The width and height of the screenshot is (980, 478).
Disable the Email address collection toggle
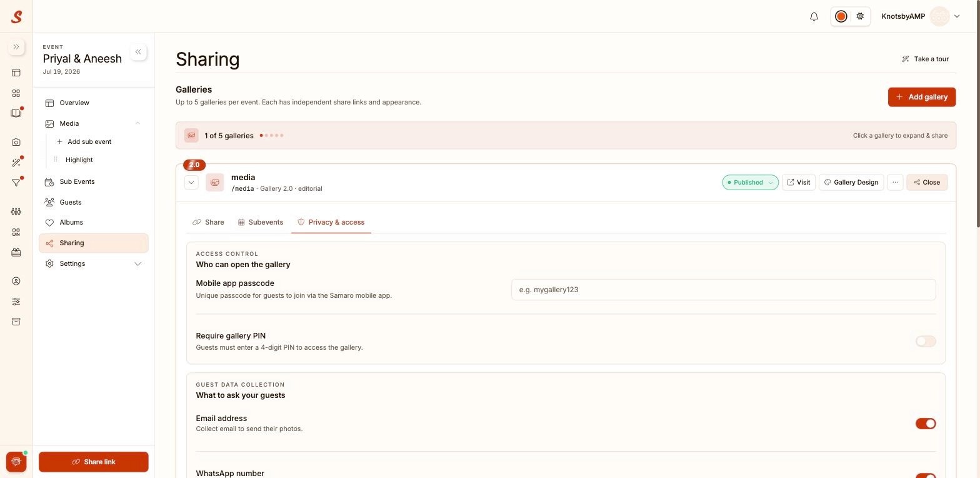[x=926, y=424]
